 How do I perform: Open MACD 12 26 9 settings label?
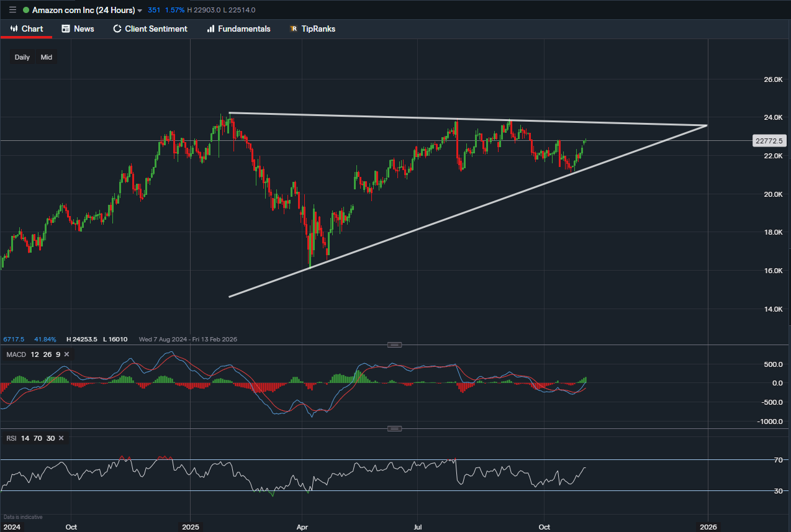[x=34, y=354]
